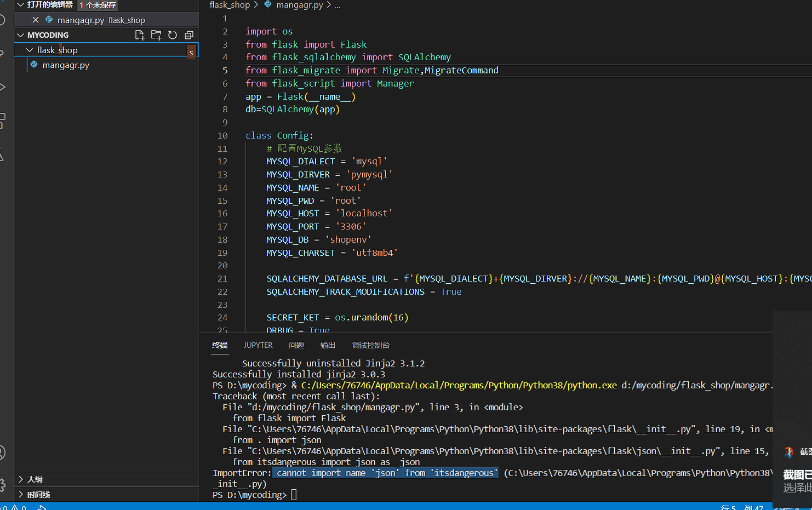Switch to the 输出 output tab

(x=328, y=345)
